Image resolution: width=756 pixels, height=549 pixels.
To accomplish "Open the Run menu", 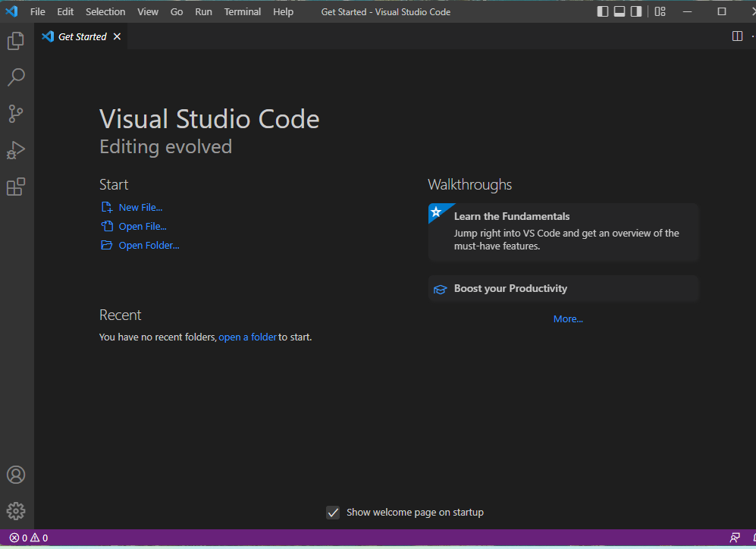I will click(x=203, y=11).
